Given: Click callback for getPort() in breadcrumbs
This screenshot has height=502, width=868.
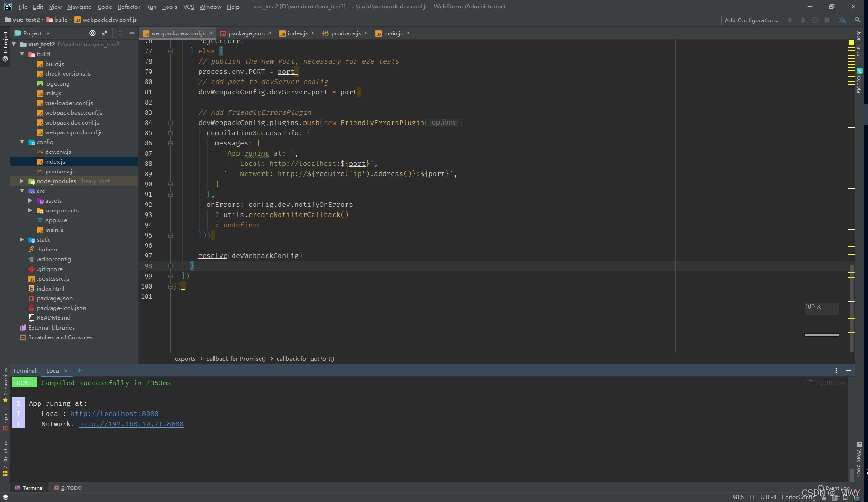Looking at the screenshot, I should [x=305, y=358].
